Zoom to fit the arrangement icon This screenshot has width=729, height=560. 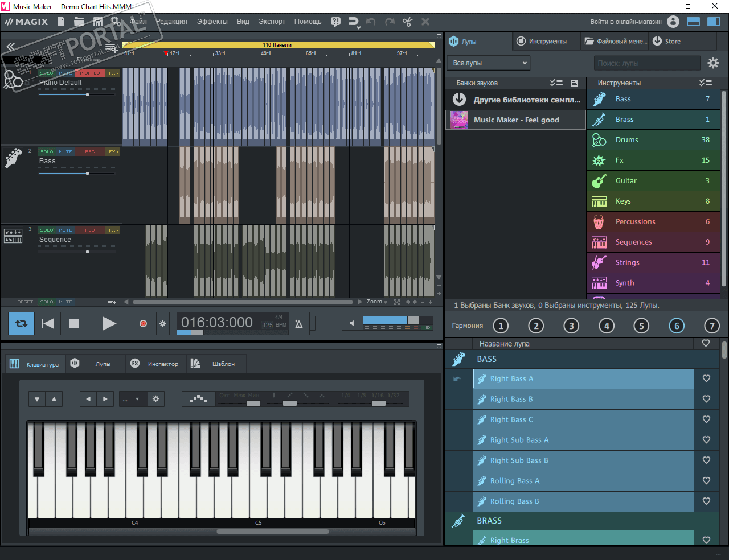396,302
